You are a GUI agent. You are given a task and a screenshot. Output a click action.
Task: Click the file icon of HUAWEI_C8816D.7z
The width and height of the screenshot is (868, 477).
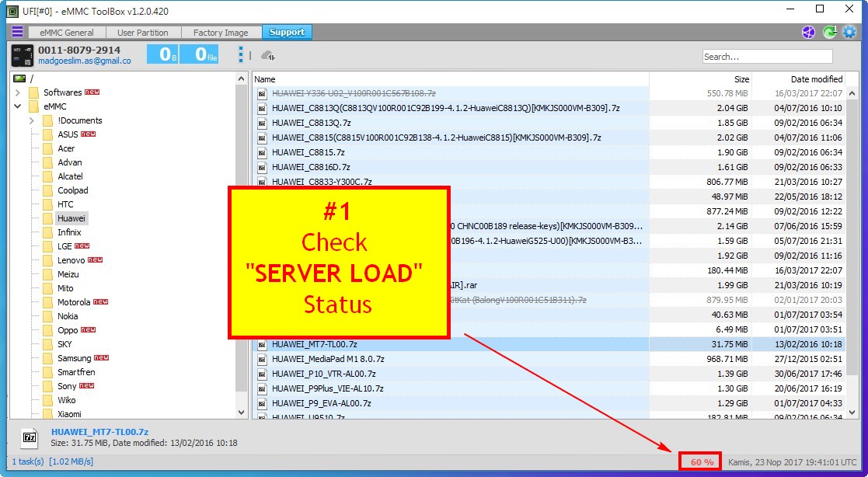pyautogui.click(x=262, y=167)
